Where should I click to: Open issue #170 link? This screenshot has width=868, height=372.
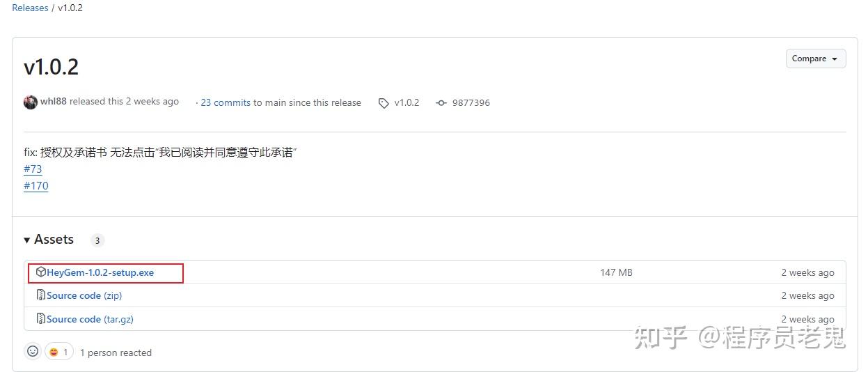point(36,185)
